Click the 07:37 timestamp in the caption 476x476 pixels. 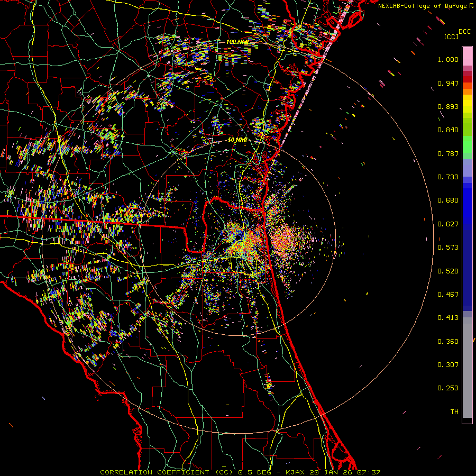tap(369, 472)
